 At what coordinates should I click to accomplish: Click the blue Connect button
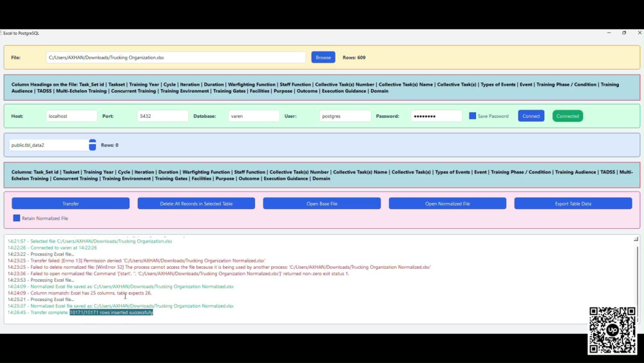[531, 116]
